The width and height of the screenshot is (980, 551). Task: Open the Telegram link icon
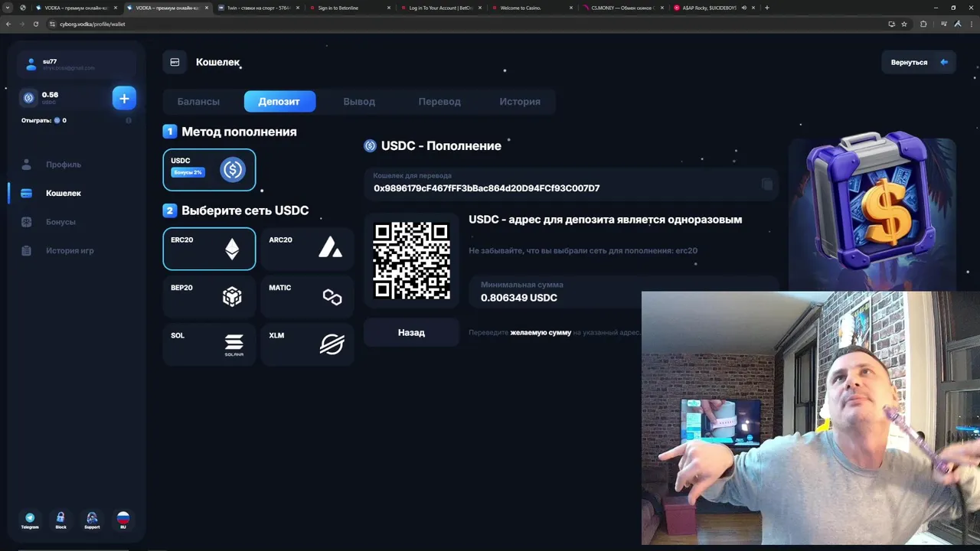pyautogui.click(x=30, y=520)
